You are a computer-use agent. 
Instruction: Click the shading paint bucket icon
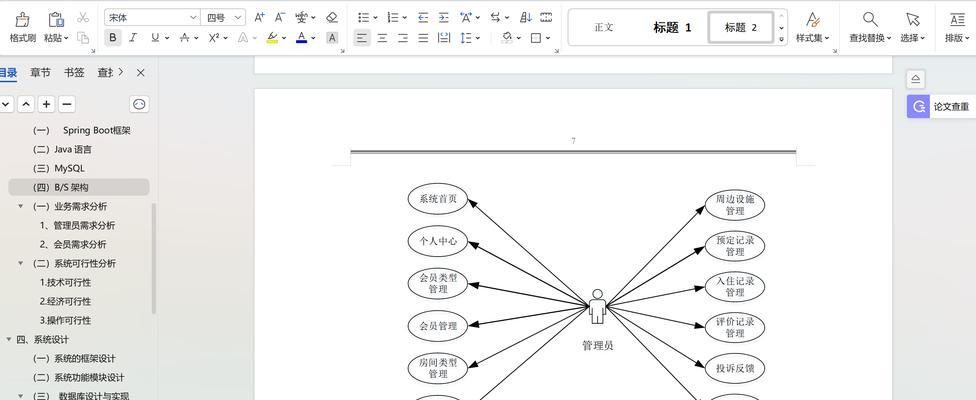click(507, 37)
